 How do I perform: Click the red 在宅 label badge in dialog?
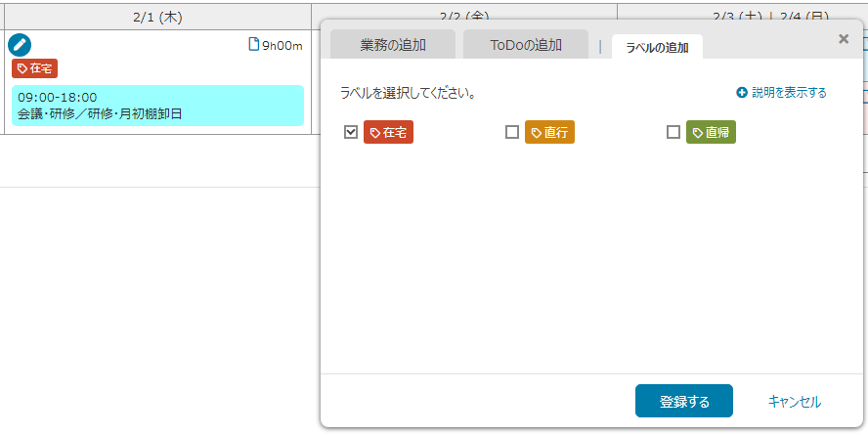(x=388, y=133)
